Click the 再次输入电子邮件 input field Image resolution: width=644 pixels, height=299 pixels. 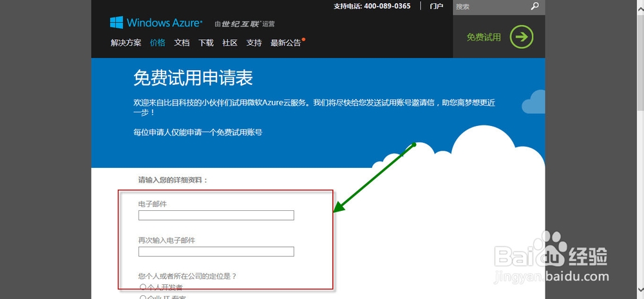(x=216, y=251)
